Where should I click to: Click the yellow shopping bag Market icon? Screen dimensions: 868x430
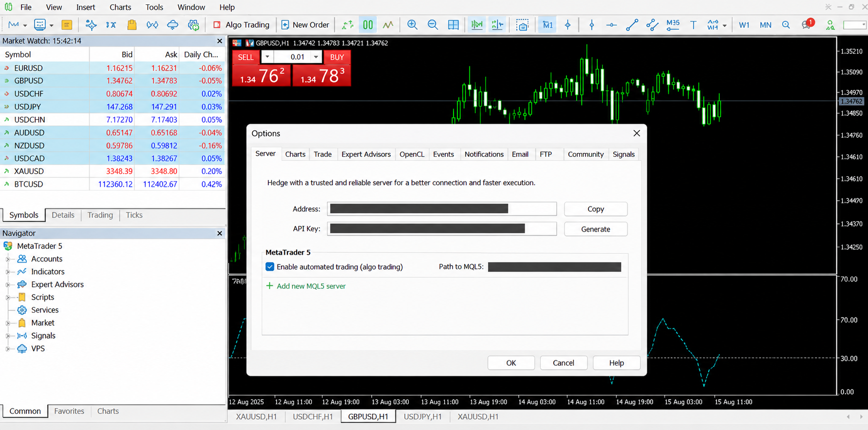[132, 25]
